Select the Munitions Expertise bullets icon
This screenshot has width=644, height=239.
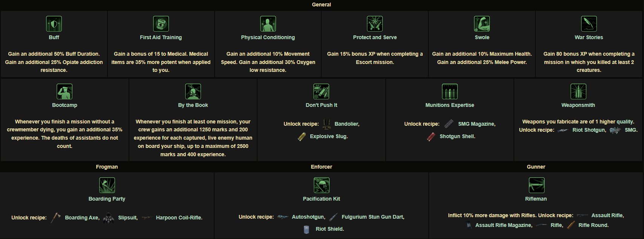point(450,91)
